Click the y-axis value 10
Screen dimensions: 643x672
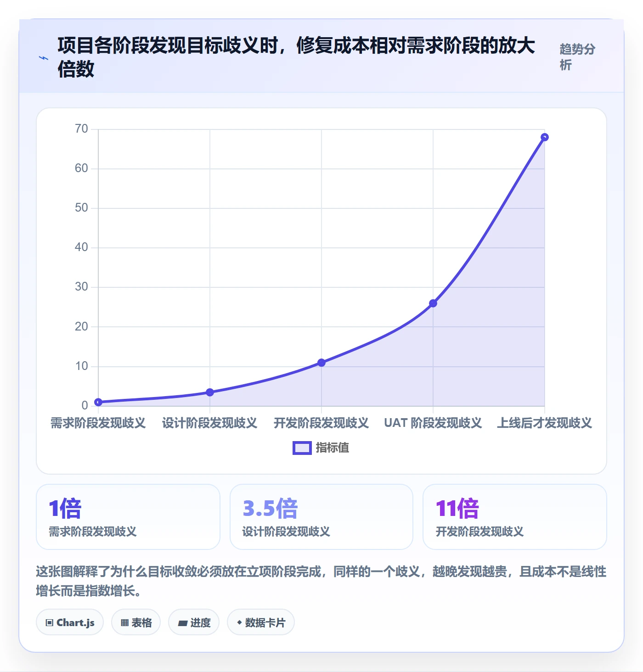(81, 366)
